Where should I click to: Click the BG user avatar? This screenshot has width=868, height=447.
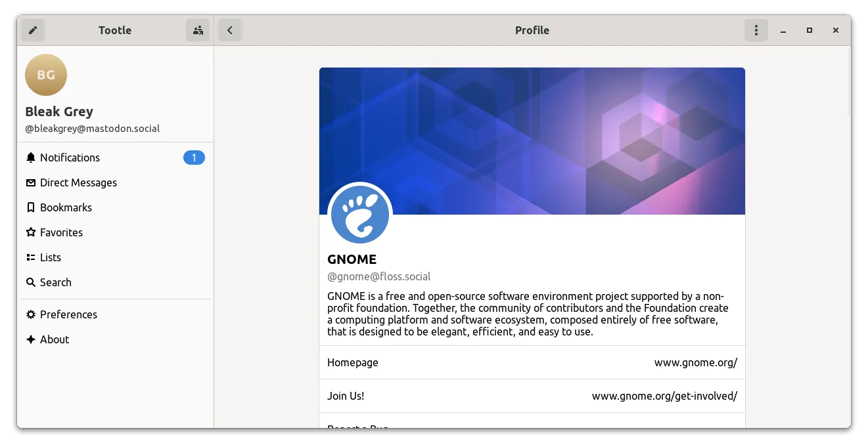pos(46,75)
